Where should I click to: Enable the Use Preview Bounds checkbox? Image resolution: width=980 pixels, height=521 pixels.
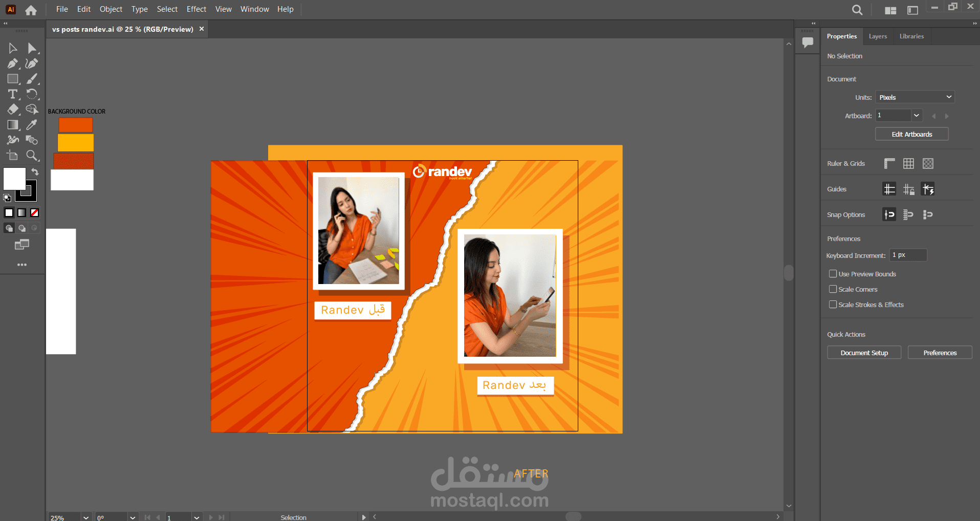[833, 274]
